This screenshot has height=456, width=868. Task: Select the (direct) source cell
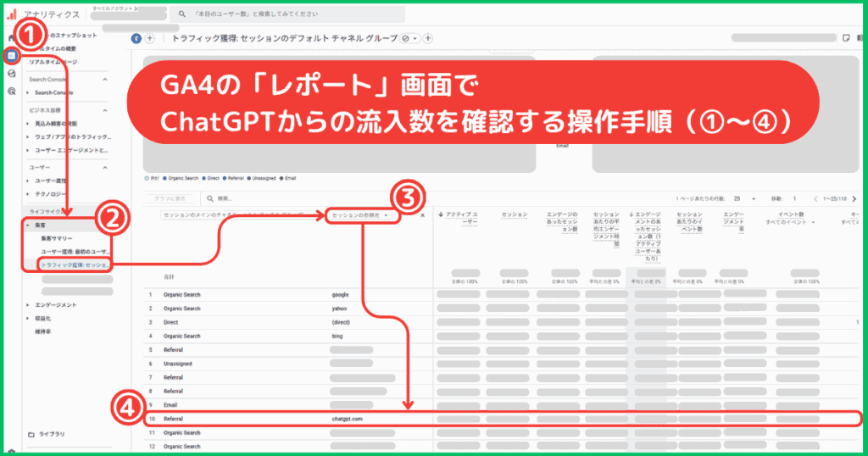341,322
